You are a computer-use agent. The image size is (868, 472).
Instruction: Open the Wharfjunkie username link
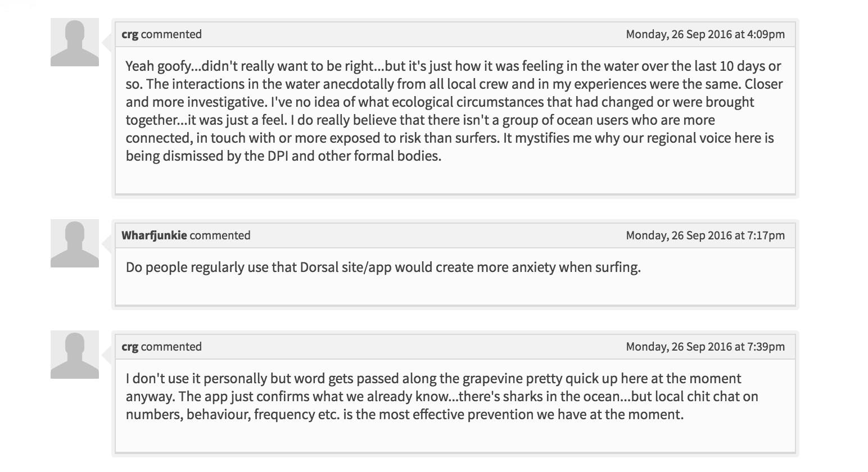(154, 235)
